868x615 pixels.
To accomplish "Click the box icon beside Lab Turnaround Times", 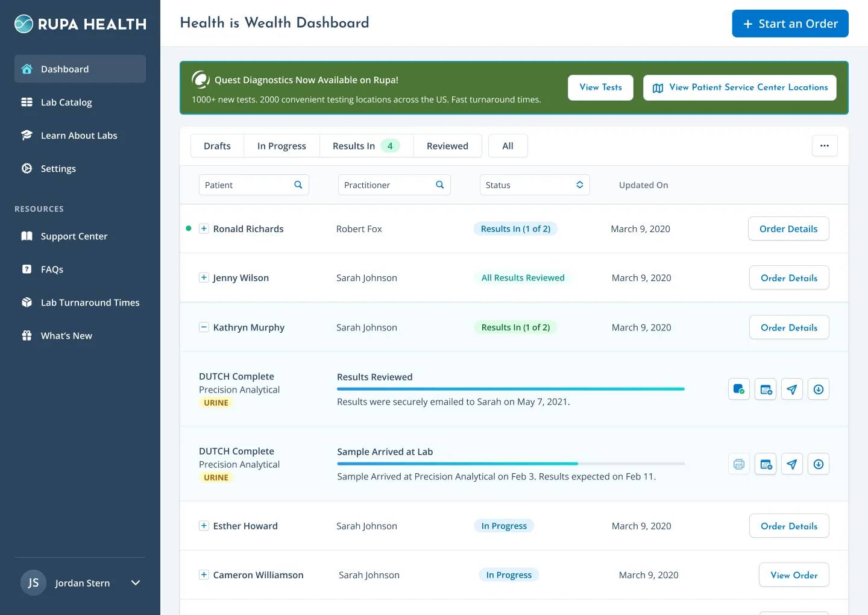I will coord(27,302).
